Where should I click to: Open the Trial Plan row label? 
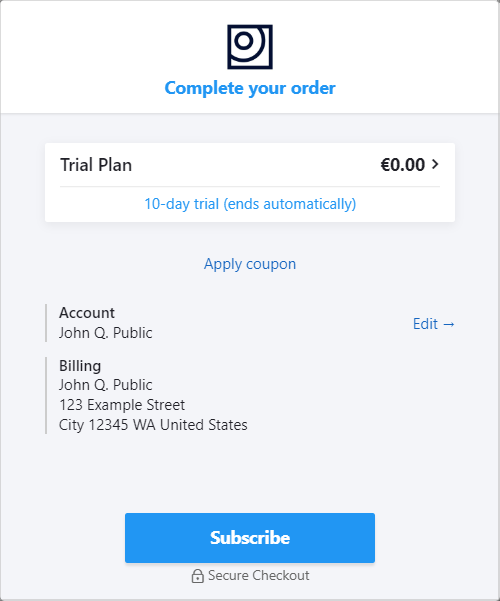(96, 165)
